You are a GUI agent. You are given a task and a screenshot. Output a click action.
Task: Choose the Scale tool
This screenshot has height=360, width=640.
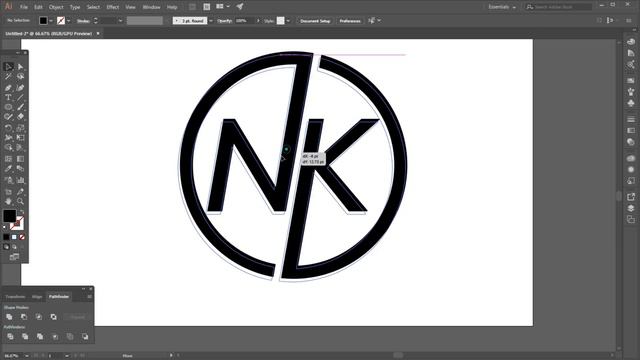(20, 128)
